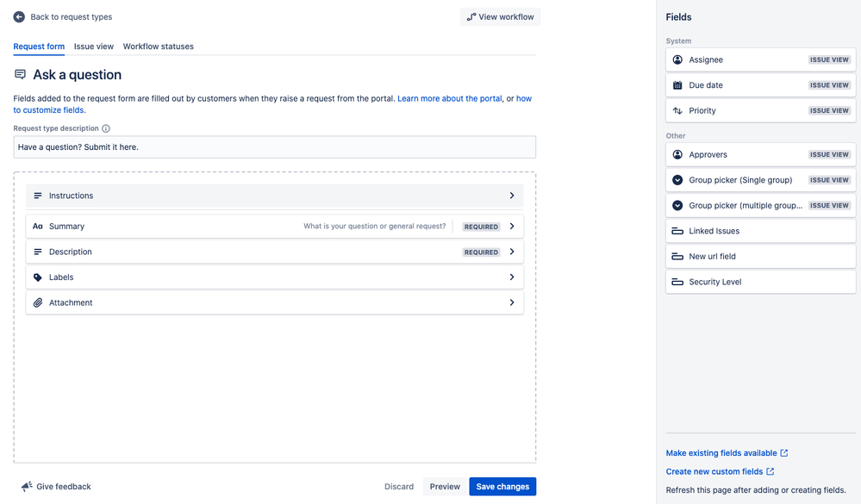Viewport: 861px width, 504px height.
Task: Click the Fields panel heading
Action: pos(678,17)
